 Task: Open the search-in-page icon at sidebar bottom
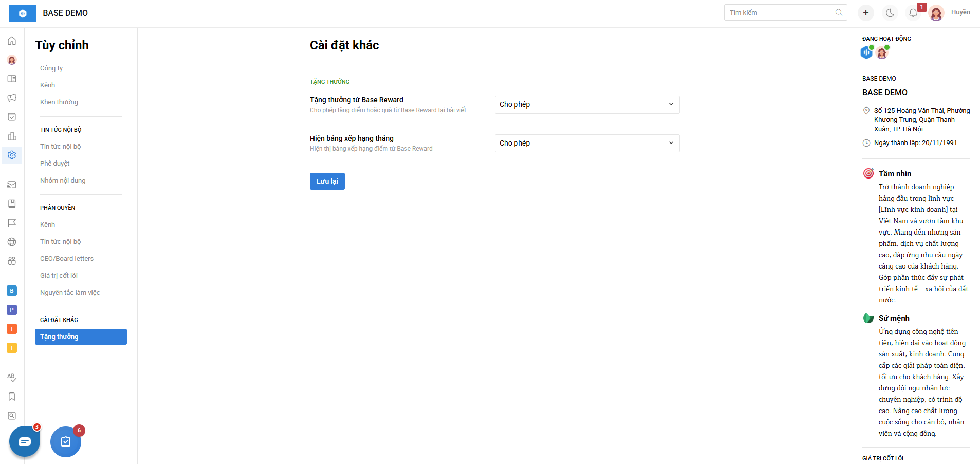pos(12,416)
